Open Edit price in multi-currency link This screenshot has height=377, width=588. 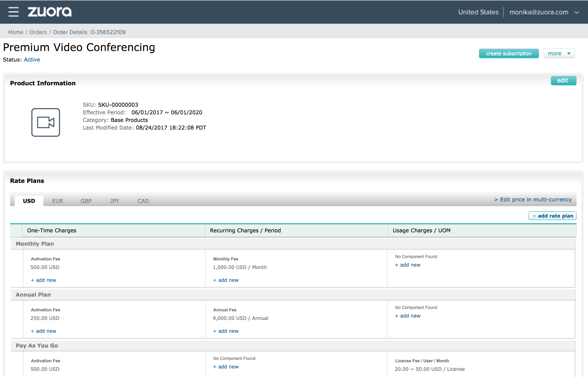(x=533, y=200)
